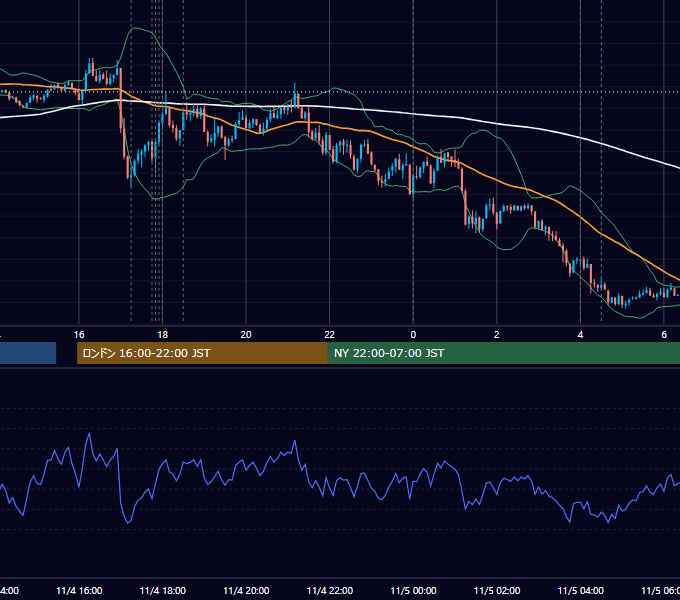Click hour label 16 on price chart axis

(x=79, y=335)
